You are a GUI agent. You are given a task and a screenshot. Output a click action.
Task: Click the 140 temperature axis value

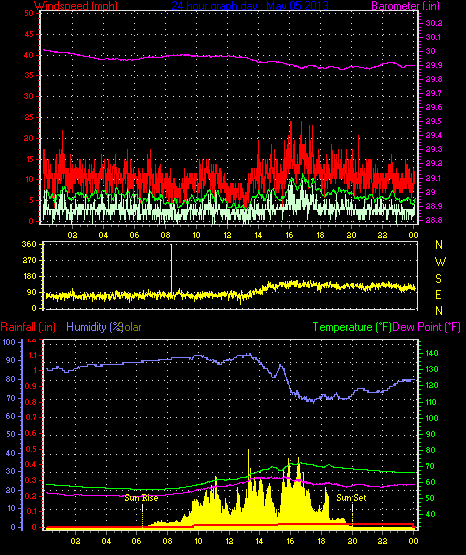pyautogui.click(x=432, y=353)
